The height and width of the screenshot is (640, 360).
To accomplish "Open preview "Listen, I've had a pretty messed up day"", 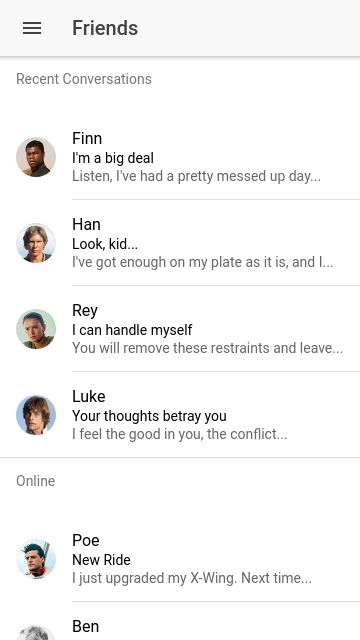I will [x=196, y=176].
